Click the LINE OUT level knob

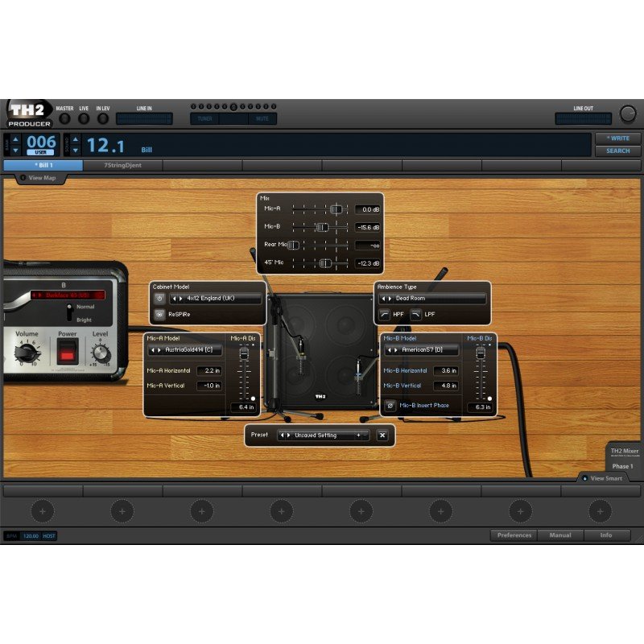tap(628, 114)
